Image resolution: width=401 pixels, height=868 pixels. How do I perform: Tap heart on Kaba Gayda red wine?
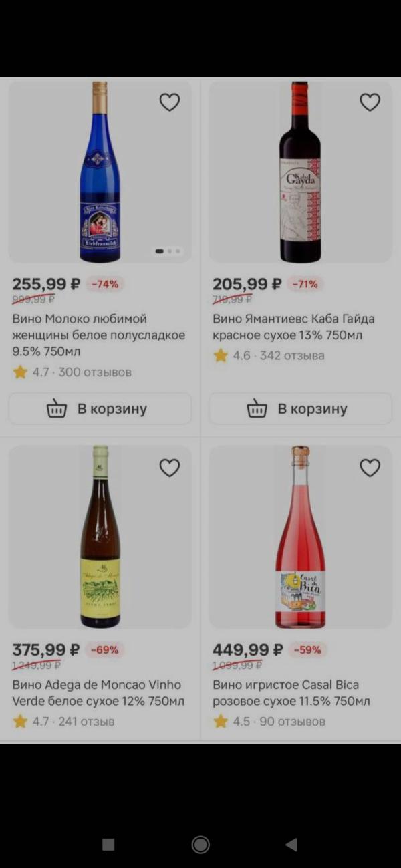click(x=370, y=102)
